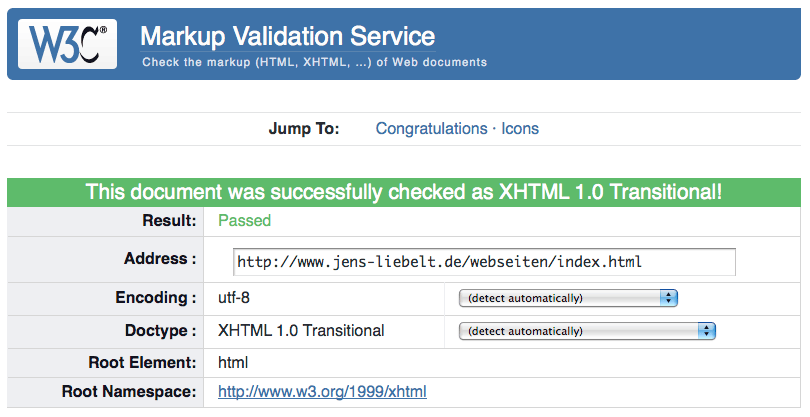Image resolution: width=810 pixels, height=417 pixels.
Task: Click the Root Namespace label
Action: (128, 392)
